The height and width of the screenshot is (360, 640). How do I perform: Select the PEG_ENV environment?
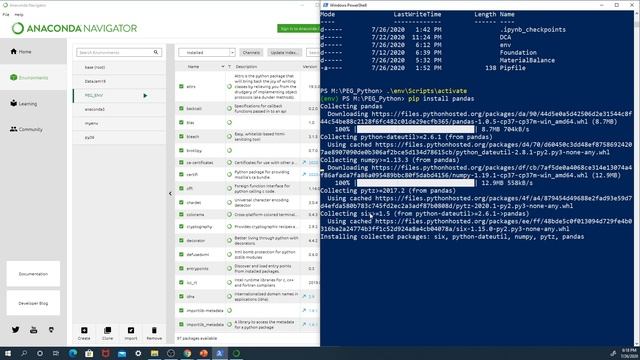pyautogui.click(x=119, y=95)
